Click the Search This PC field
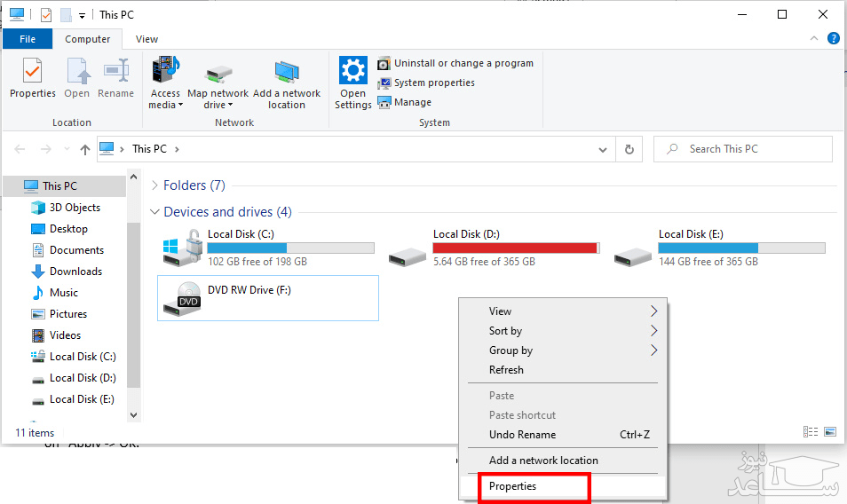847x504 pixels. (x=750, y=149)
